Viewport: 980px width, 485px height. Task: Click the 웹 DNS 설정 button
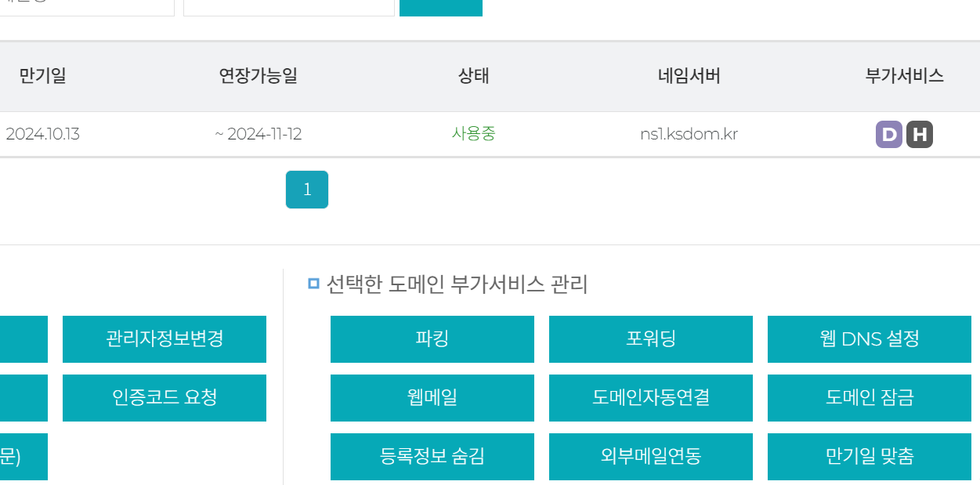point(870,339)
